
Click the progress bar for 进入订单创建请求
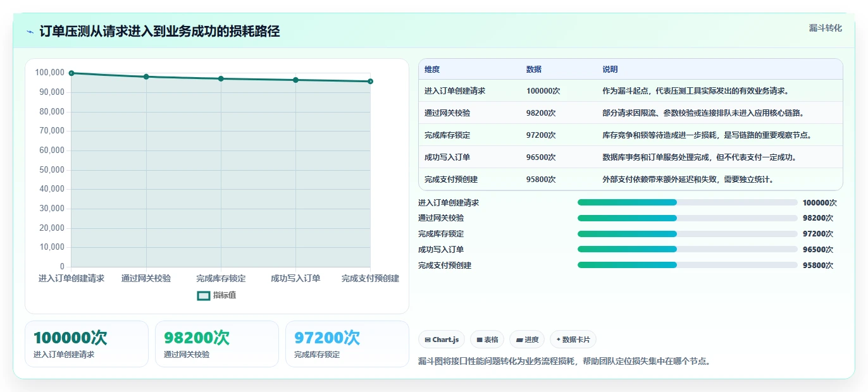687,202
